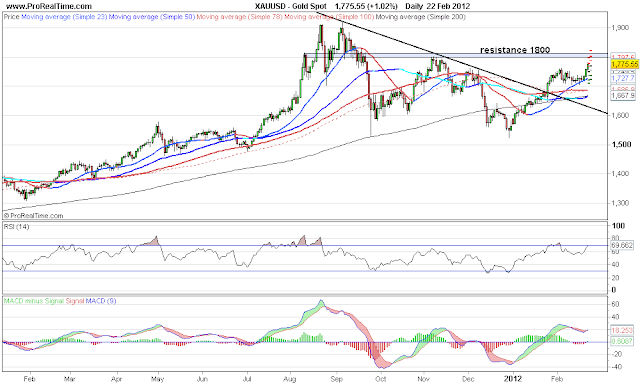
Task: Click the 1,500 price axis label
Action: [x=621, y=144]
